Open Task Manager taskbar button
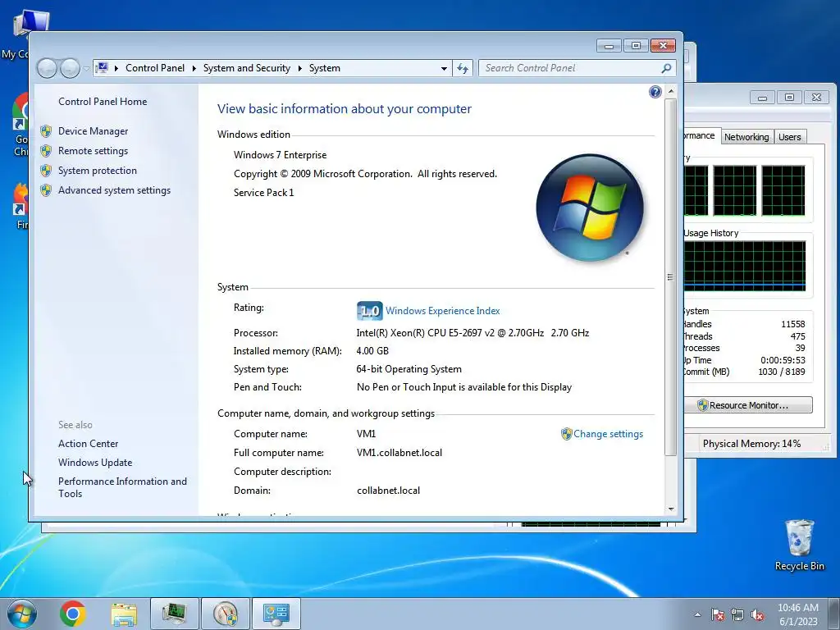 pyautogui.click(x=175, y=614)
